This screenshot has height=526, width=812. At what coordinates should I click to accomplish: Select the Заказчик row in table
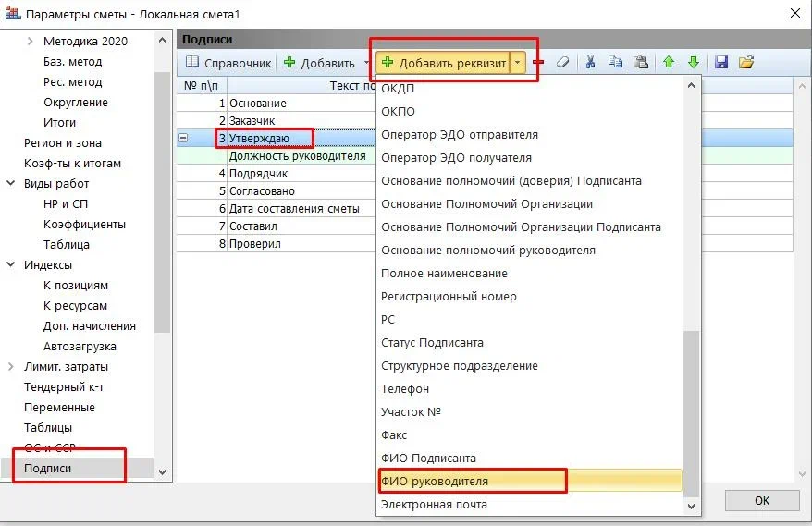coord(277,120)
